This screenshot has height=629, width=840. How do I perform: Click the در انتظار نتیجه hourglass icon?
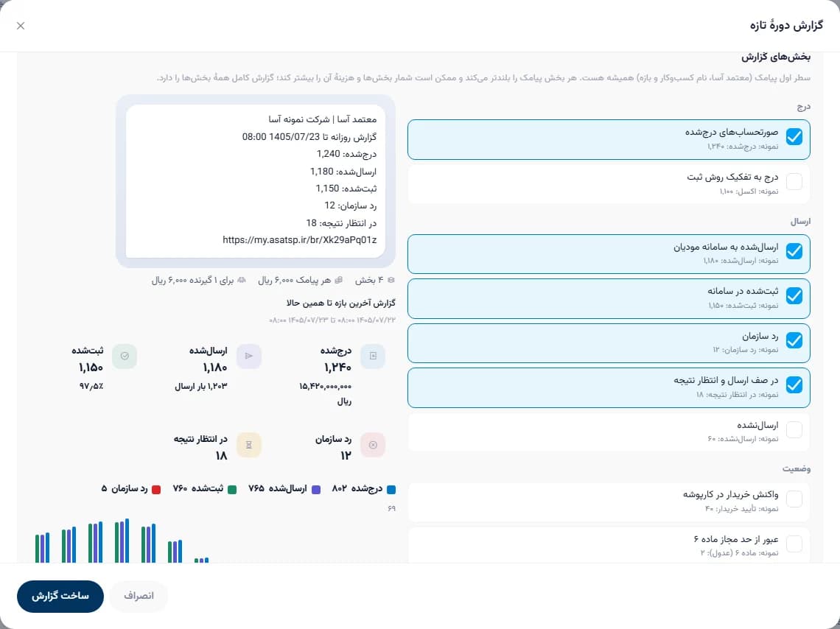(x=249, y=445)
